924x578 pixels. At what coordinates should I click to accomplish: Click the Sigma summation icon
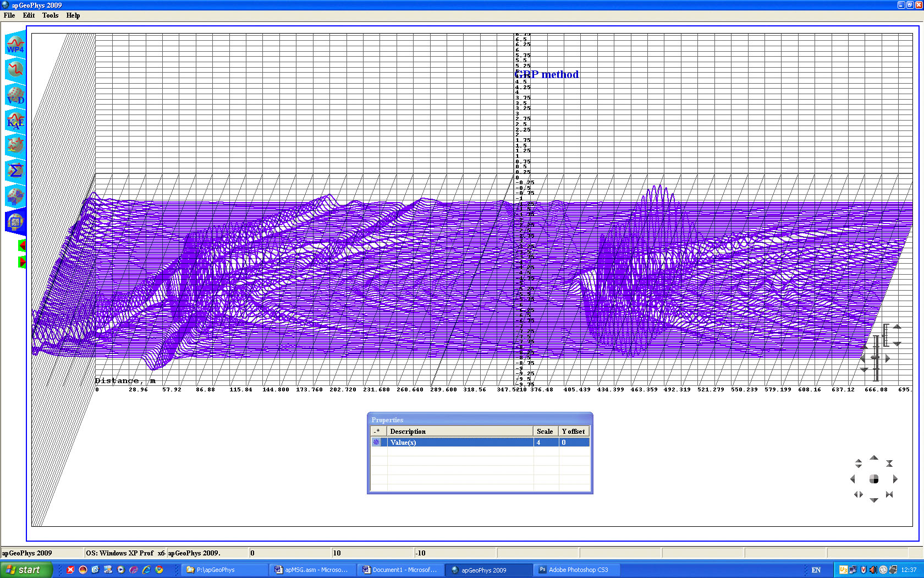[15, 171]
